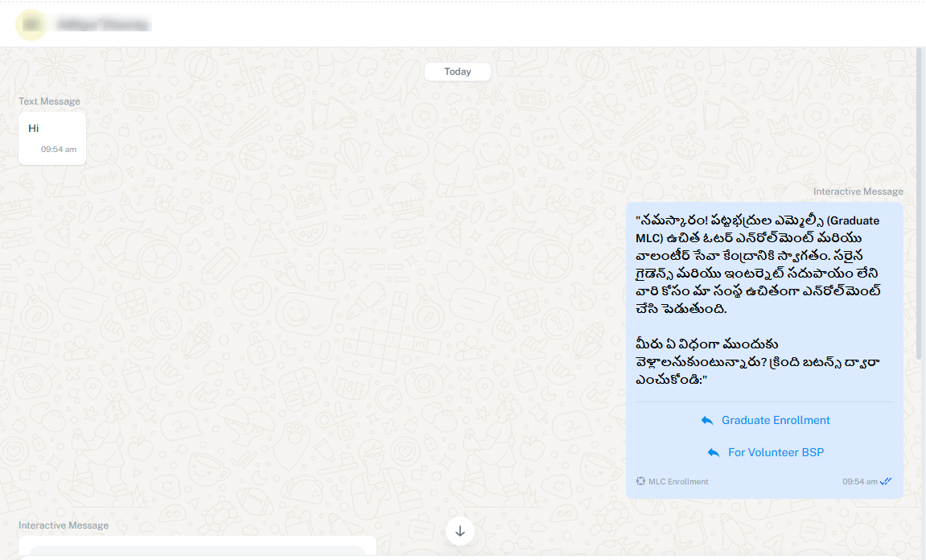
Task: Open the contact's round profile avatar
Action: 31,25
